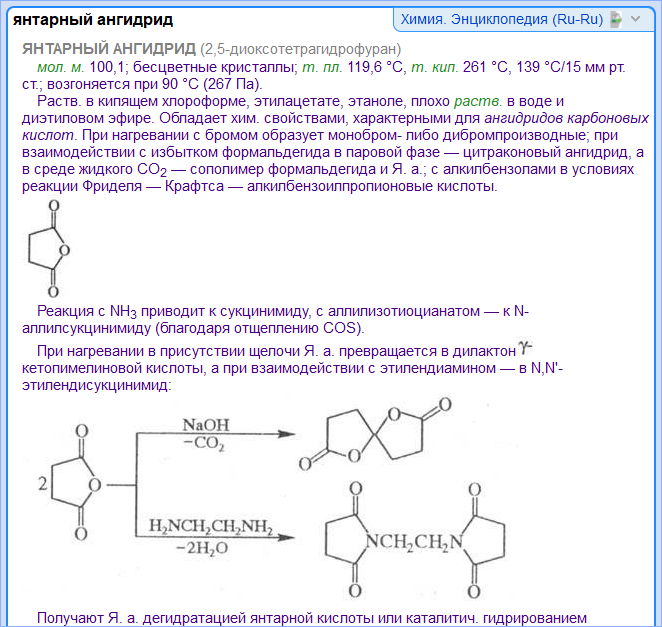This screenshot has height=627, width=662.
Task: Click the gamma symbol before кетопимелиновой
Action: [x=525, y=348]
